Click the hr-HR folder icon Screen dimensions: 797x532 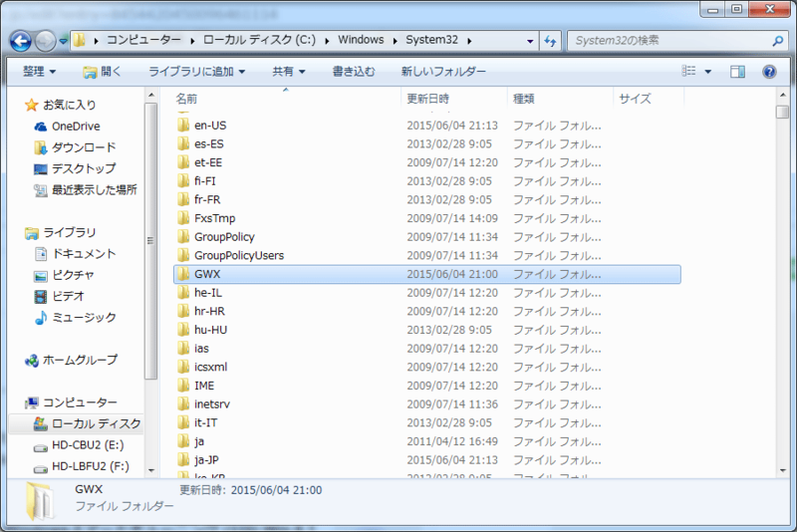(x=183, y=311)
